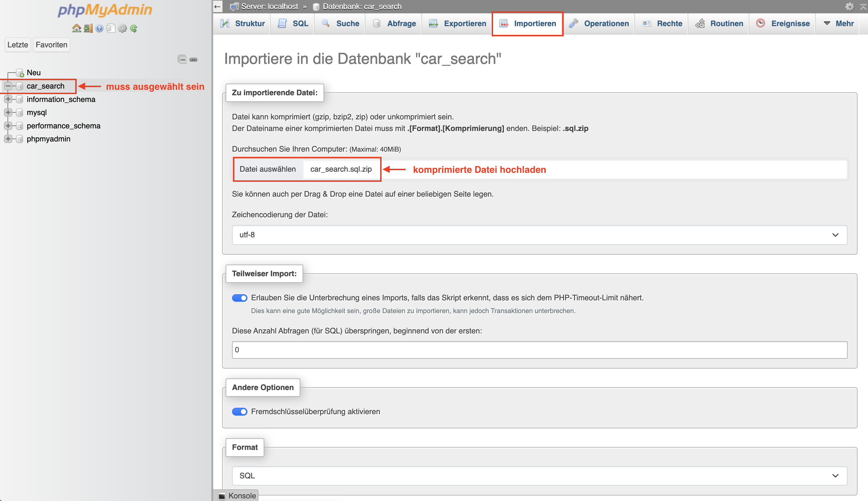Click the Datei auswählen button
Viewport: 868px width, 501px height.
268,169
